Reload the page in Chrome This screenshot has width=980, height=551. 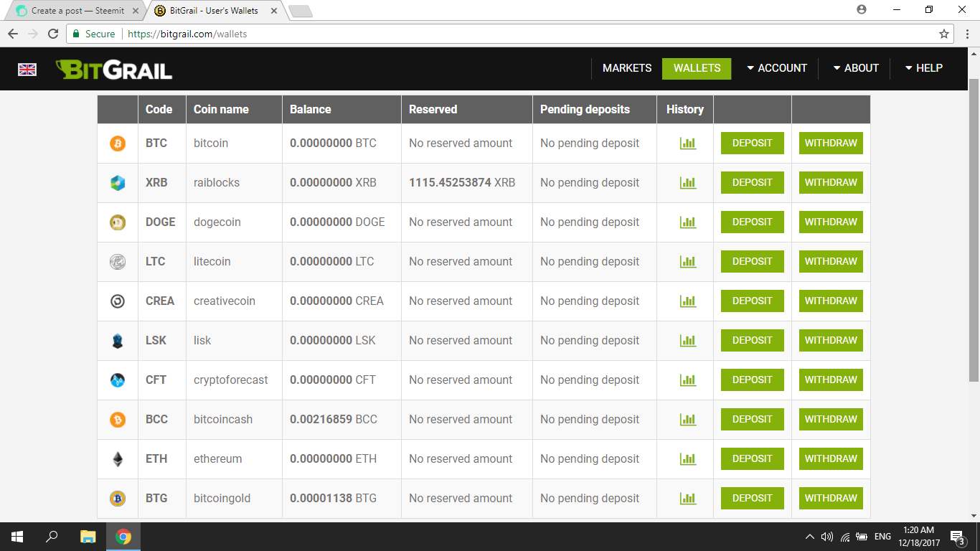tap(53, 34)
